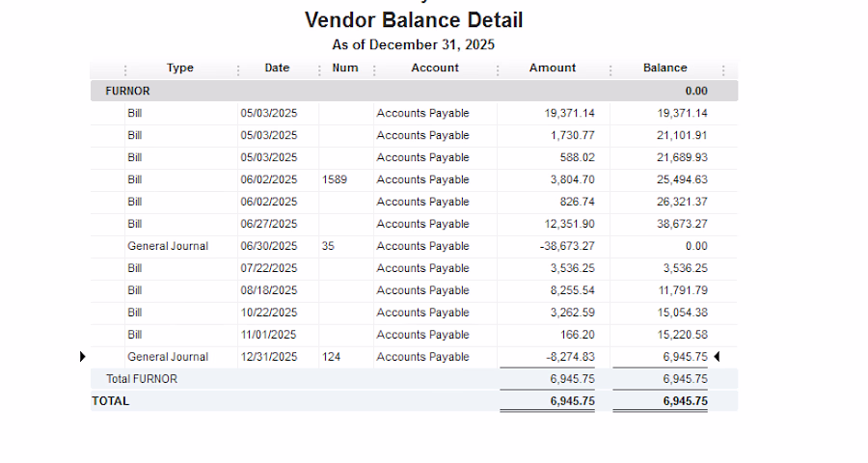
Task: Click the 21,689.93 running balance
Action: pos(682,158)
